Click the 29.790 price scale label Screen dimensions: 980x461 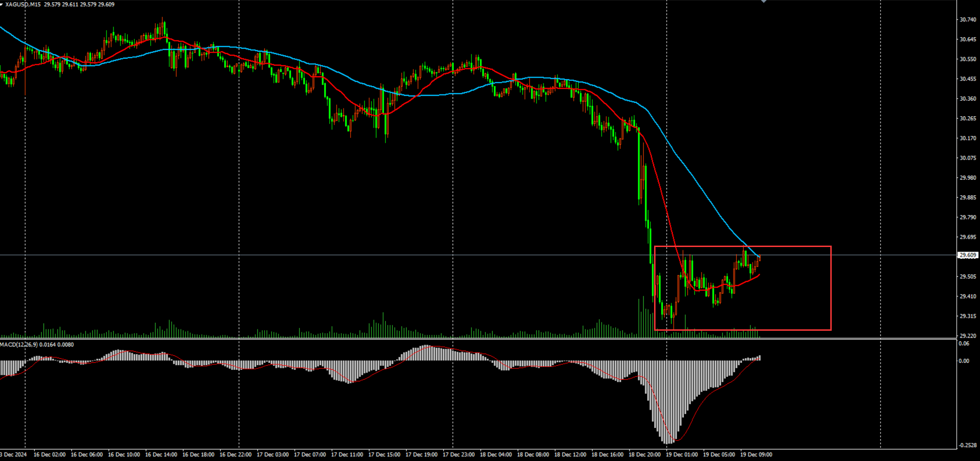tap(968, 217)
